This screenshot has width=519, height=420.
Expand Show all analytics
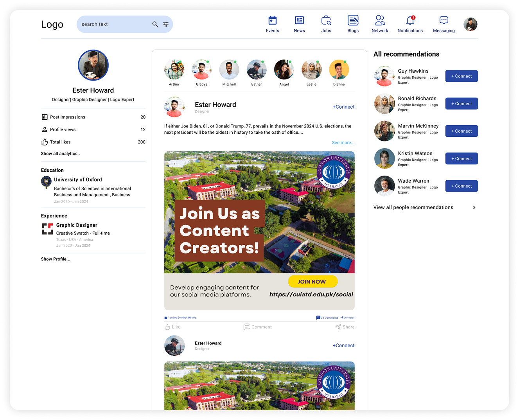pos(60,154)
